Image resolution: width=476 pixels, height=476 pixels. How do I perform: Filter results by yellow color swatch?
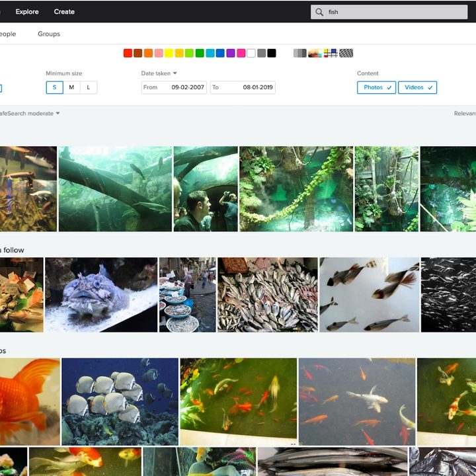pos(169,54)
